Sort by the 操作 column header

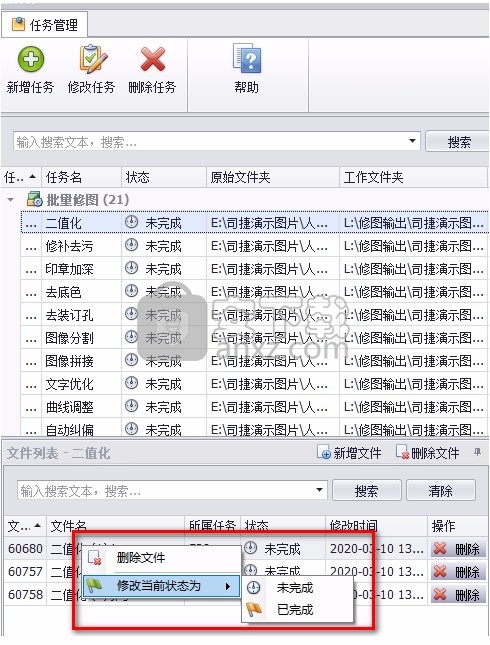(x=457, y=526)
